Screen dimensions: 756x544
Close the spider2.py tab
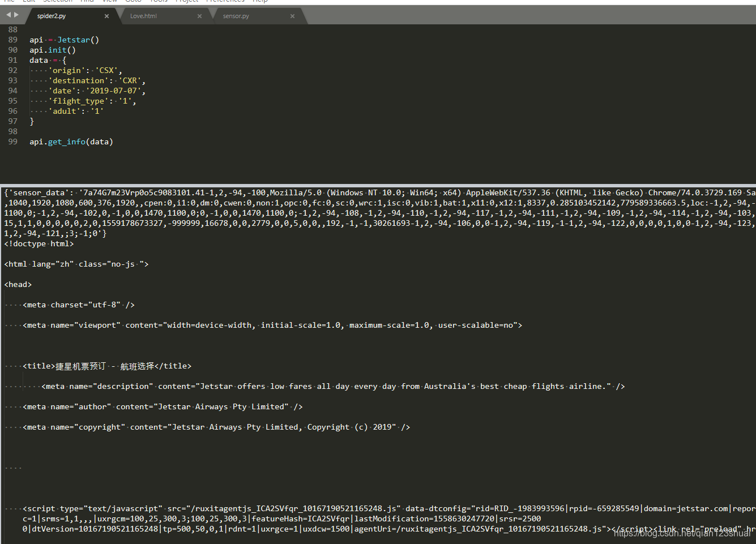[106, 16]
